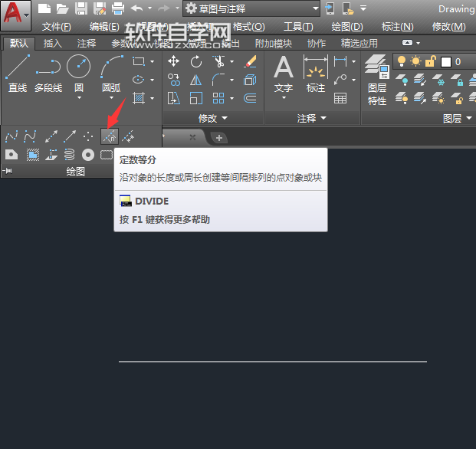Click the Ellipse tool icon
The height and width of the screenshot is (449, 476).
click(x=139, y=80)
